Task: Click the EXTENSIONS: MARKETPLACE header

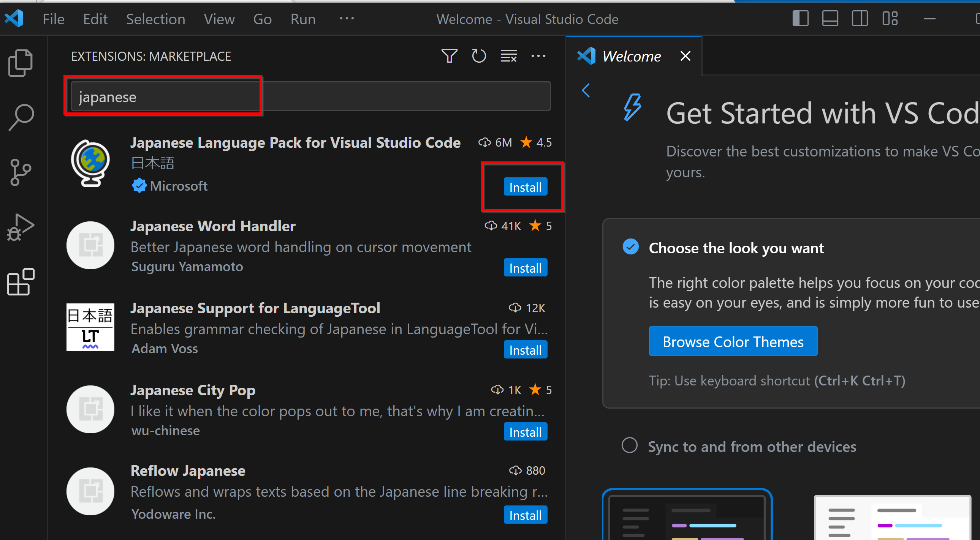Action: pyautogui.click(x=151, y=56)
